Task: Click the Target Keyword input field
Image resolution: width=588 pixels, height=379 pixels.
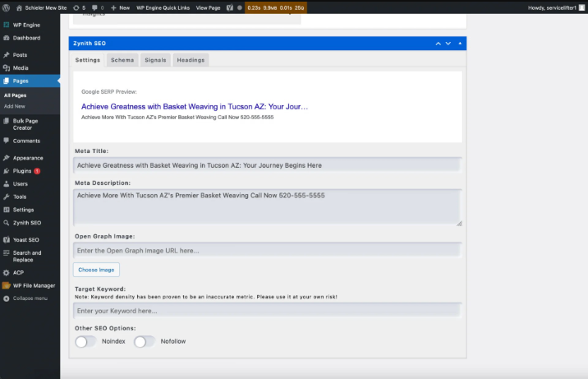Action: (267, 311)
